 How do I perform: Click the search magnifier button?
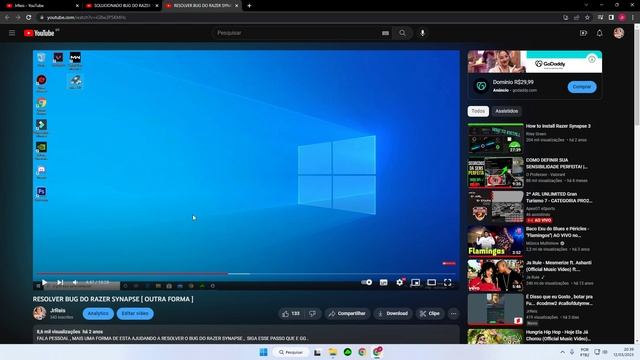coord(402,33)
